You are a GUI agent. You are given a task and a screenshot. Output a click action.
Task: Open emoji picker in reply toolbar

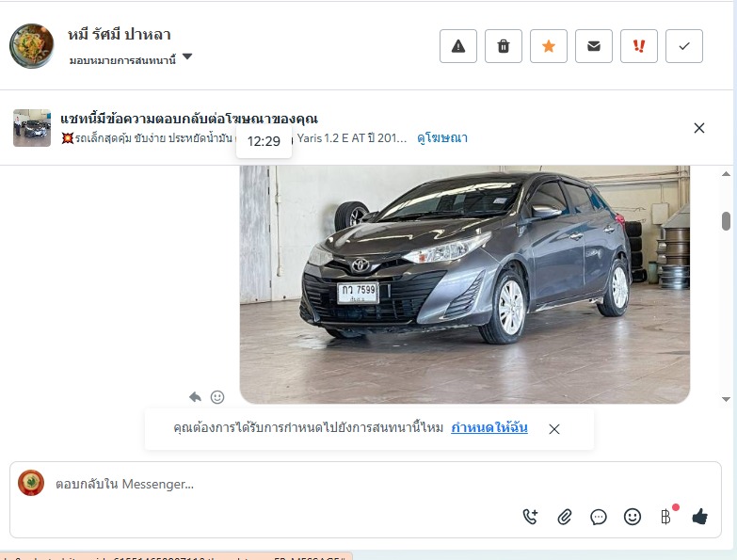tap(633, 517)
